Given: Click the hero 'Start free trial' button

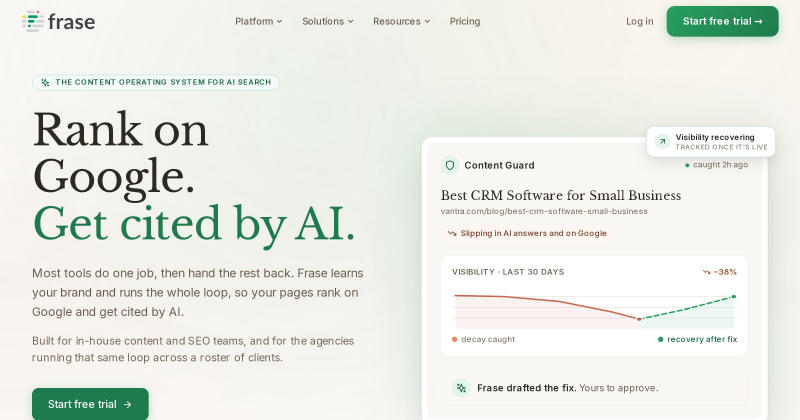Looking at the screenshot, I should [x=90, y=404].
